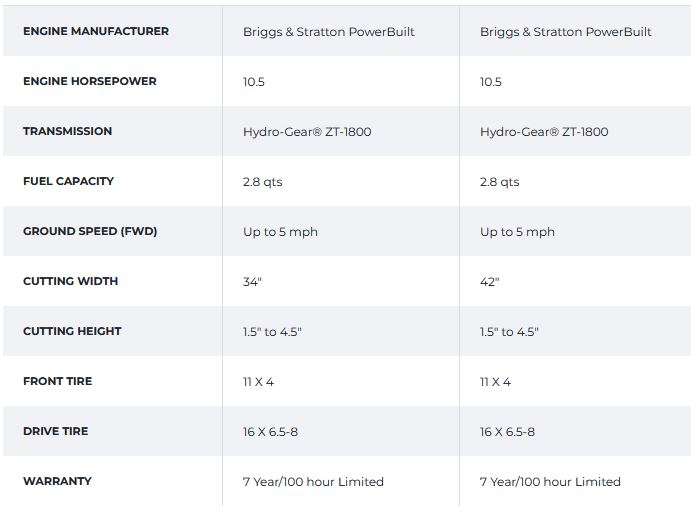Click 7 Year/100 hour Limited in the rightmost column
Screen dimensions: 691x524
550,482
